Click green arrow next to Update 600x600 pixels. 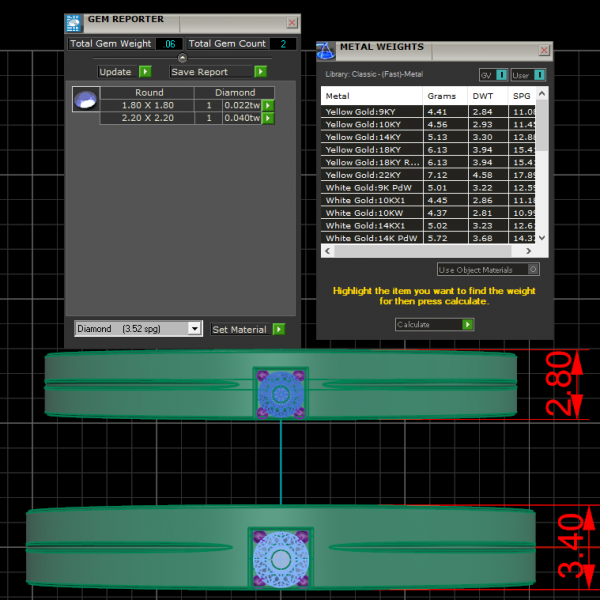pos(145,72)
